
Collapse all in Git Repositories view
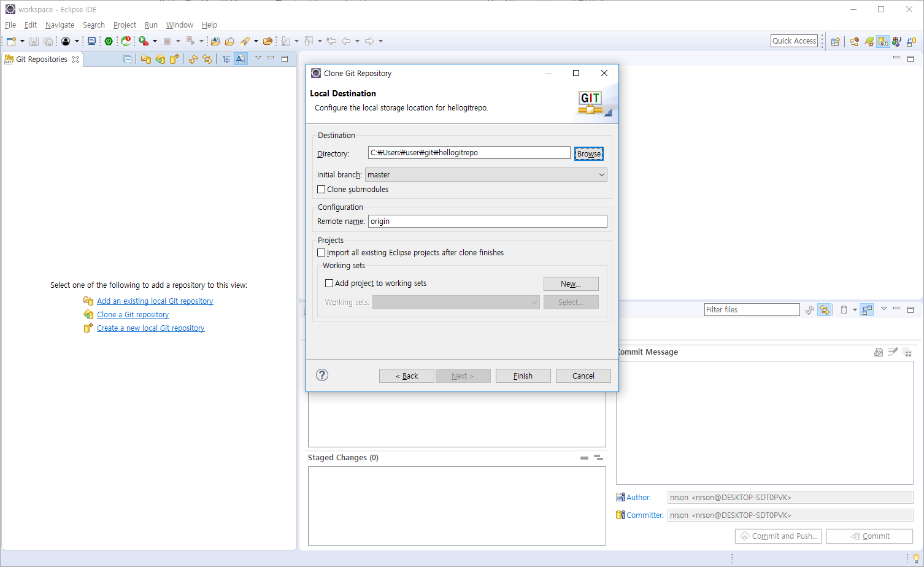click(127, 59)
